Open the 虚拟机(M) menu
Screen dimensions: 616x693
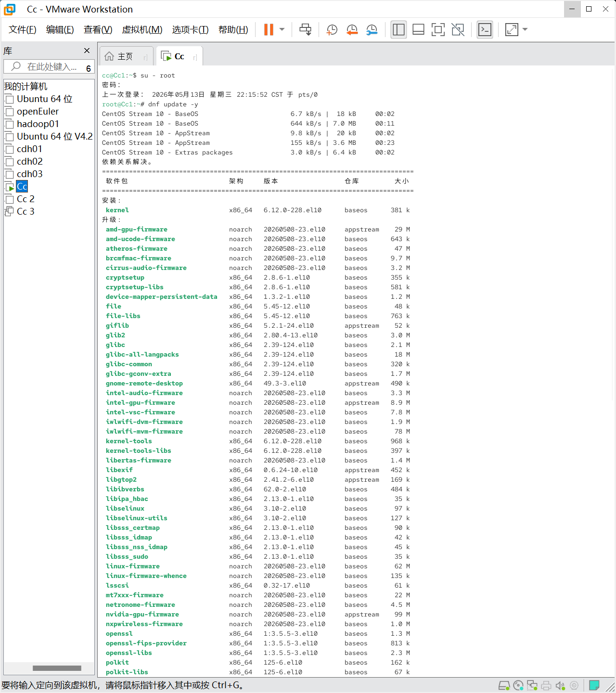tap(142, 30)
